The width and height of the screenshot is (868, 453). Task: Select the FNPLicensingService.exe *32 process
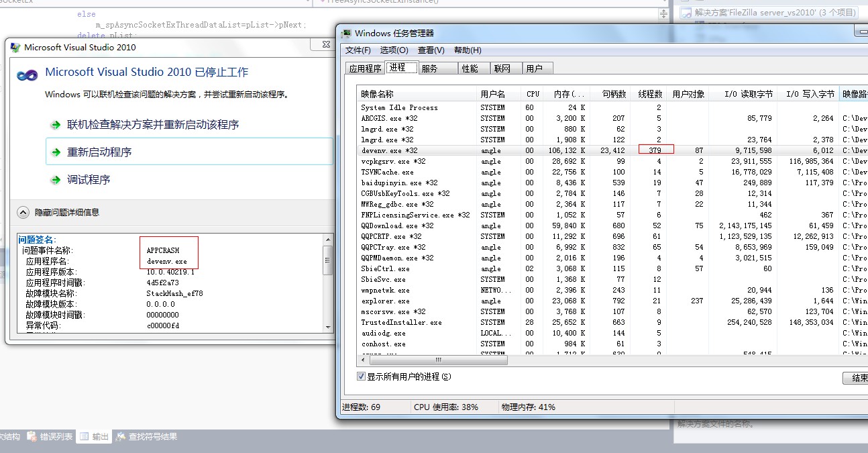point(612,215)
